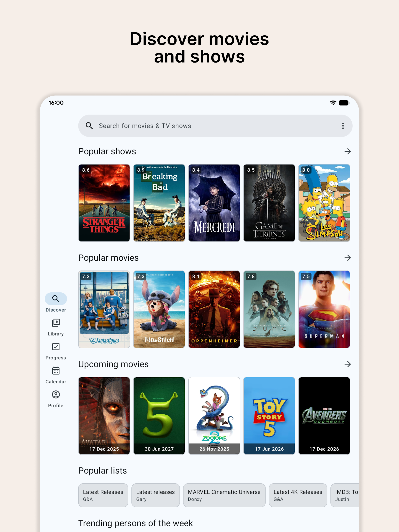Viewport: 399px width, 532px height.
Task: Select Latest releases list by Gary
Action: [x=156, y=495]
